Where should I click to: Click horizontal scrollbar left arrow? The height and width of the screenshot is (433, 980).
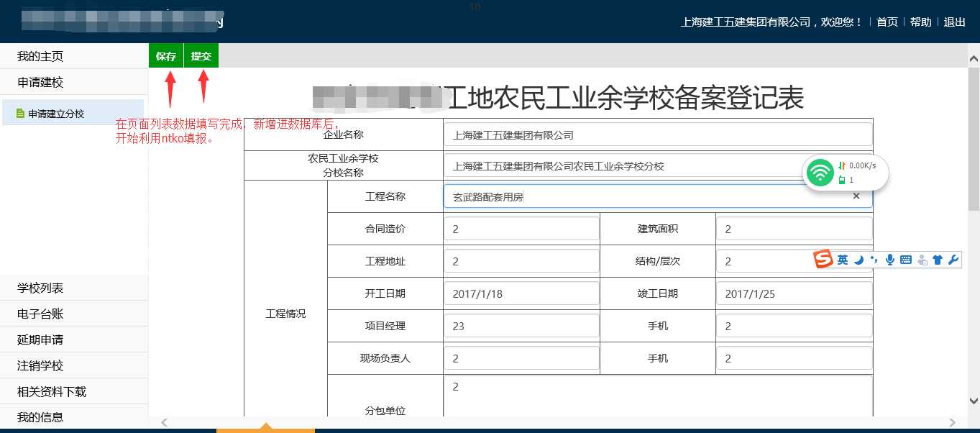click(163, 422)
